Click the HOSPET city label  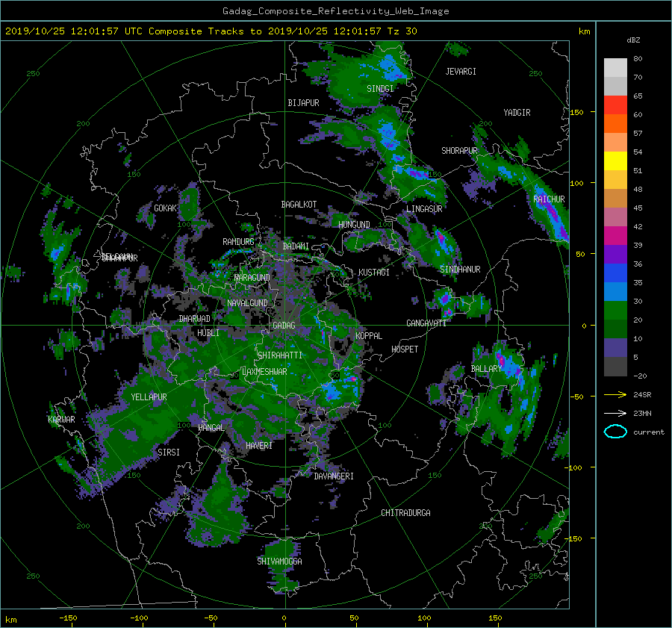(x=405, y=349)
